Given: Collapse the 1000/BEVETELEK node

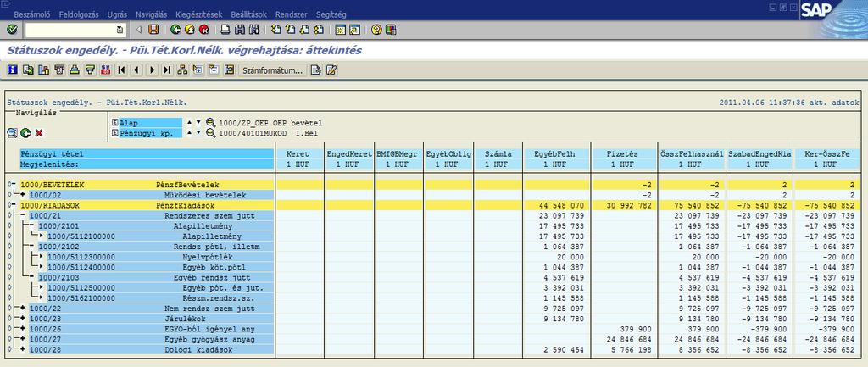Looking at the screenshot, I should pos(14,184).
